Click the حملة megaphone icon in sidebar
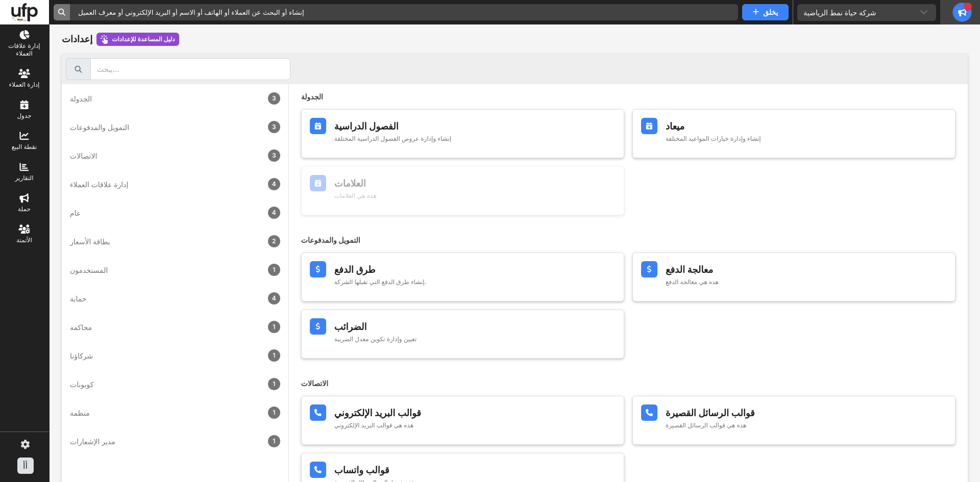 point(24,198)
